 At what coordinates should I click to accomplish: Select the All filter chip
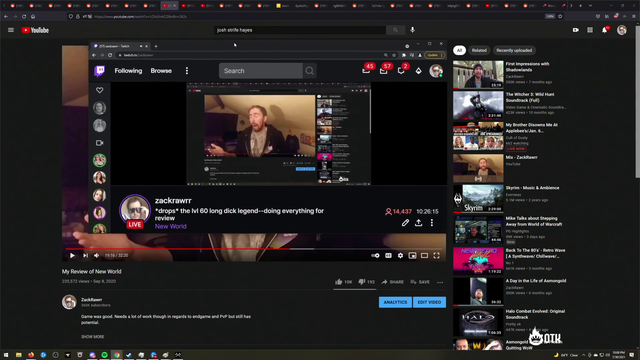[x=459, y=50]
